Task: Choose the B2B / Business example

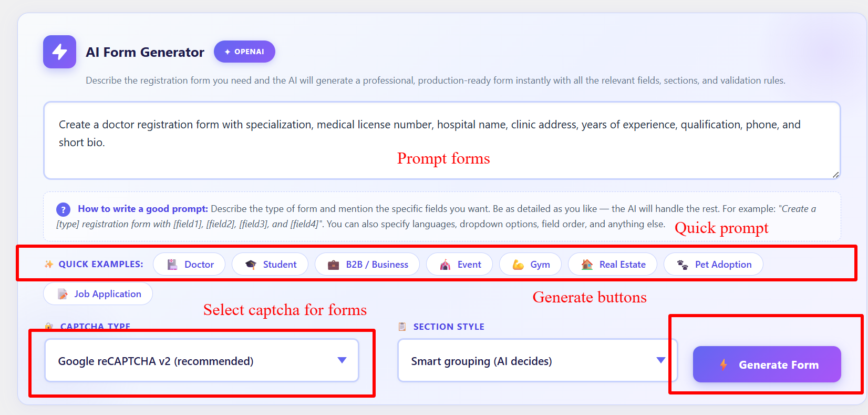Action: pos(367,264)
